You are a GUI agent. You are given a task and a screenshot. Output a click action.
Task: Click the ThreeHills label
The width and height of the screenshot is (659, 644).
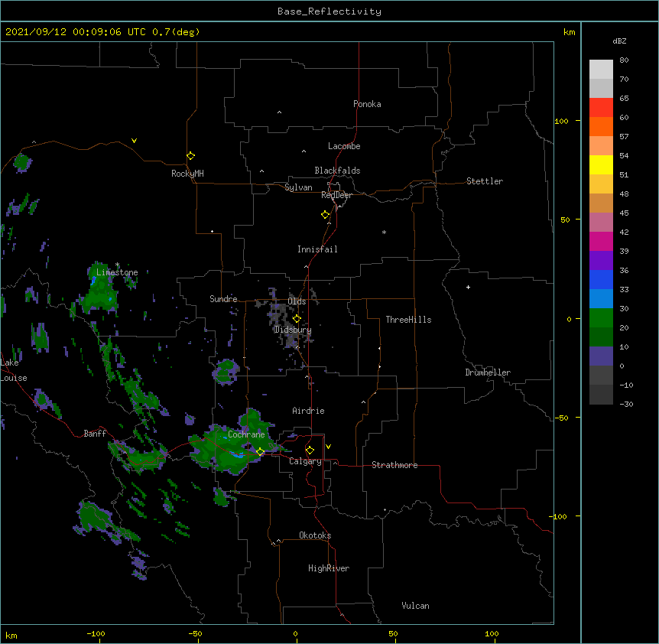(408, 320)
